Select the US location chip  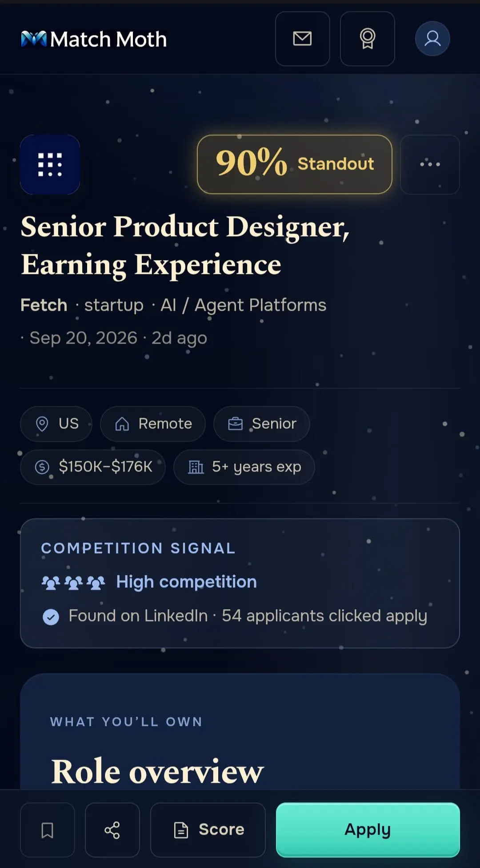click(56, 424)
